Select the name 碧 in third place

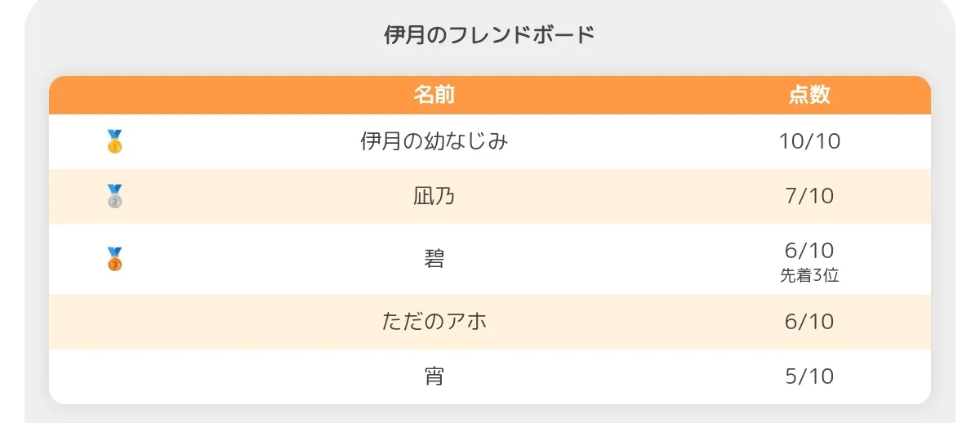tap(434, 259)
